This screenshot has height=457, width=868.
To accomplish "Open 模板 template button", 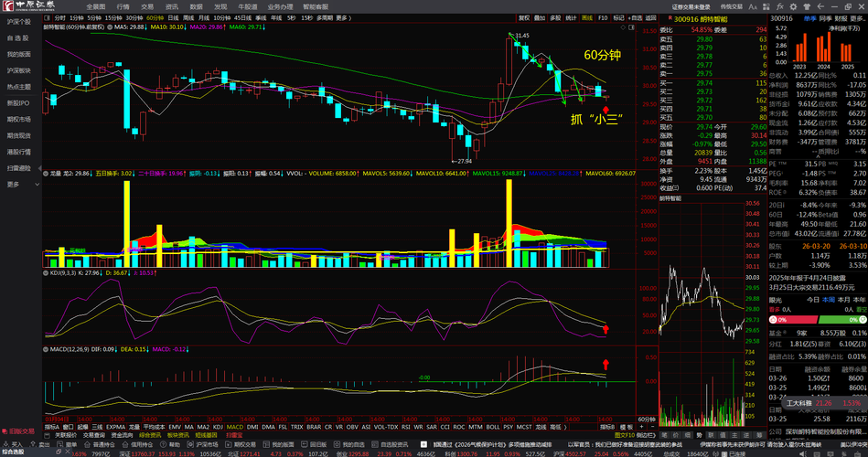I will (626, 427).
